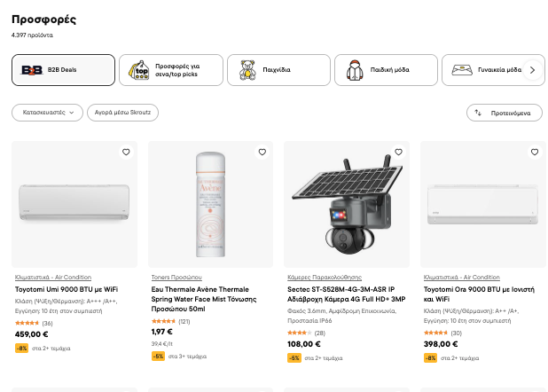The image size is (548, 392).
Task: Toggle heart on Sectec solar camera
Action: (x=398, y=153)
